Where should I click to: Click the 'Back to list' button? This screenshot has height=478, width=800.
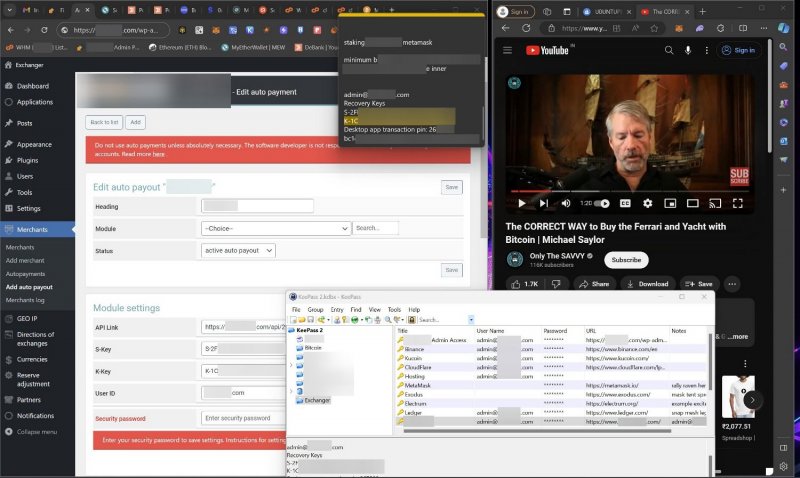(104, 122)
